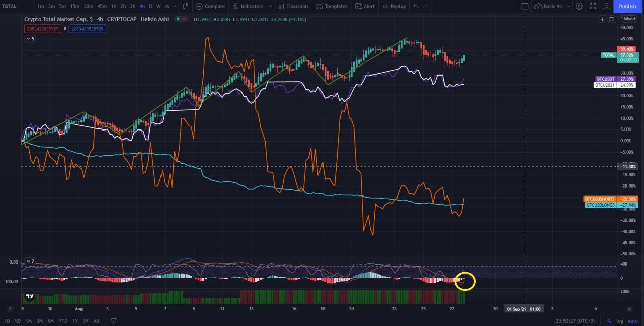Undo the last chart action

[x=415, y=6]
